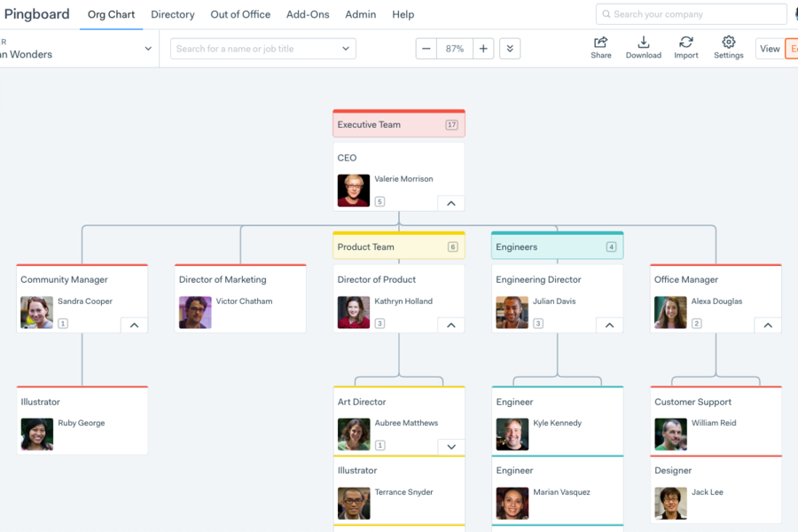Click Kathryn Holland's profile photo
This screenshot has height=532, width=798.
tap(354, 312)
